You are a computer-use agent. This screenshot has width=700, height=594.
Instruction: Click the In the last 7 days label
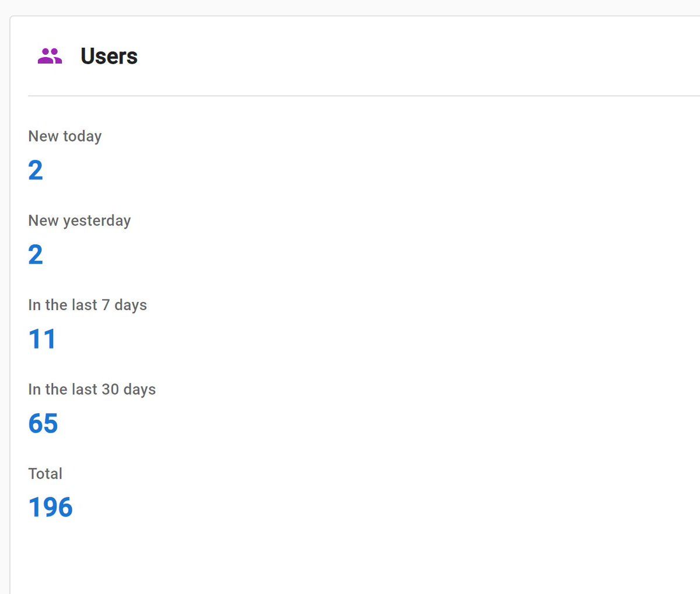click(x=87, y=305)
